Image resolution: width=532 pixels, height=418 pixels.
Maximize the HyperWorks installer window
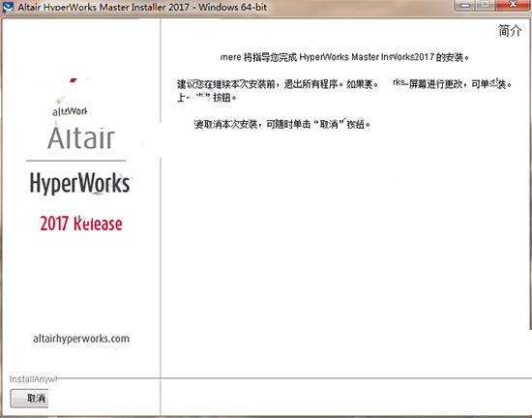point(486,5)
